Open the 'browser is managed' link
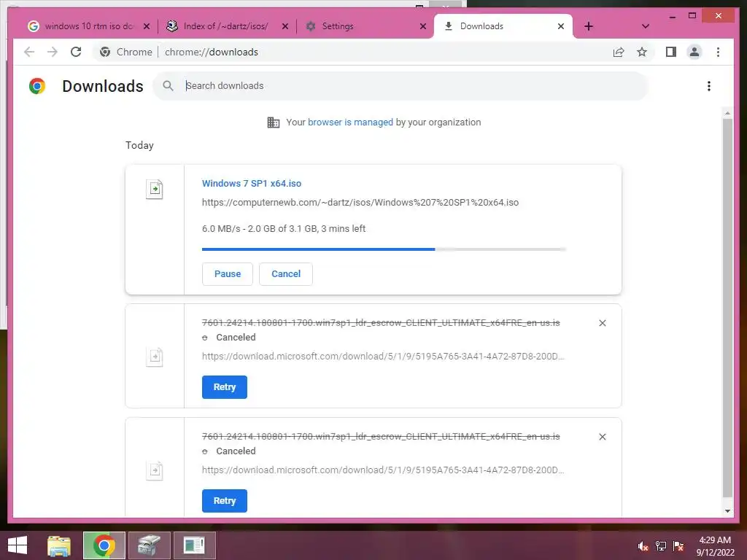The height and width of the screenshot is (560, 747). pos(350,122)
